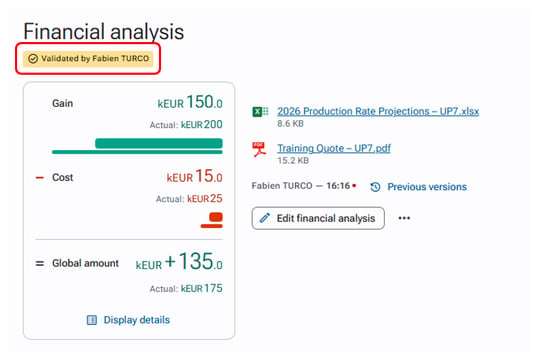Viewport: 541px width, 364px height.
Task: Expand Display details link
Action: [x=137, y=320]
